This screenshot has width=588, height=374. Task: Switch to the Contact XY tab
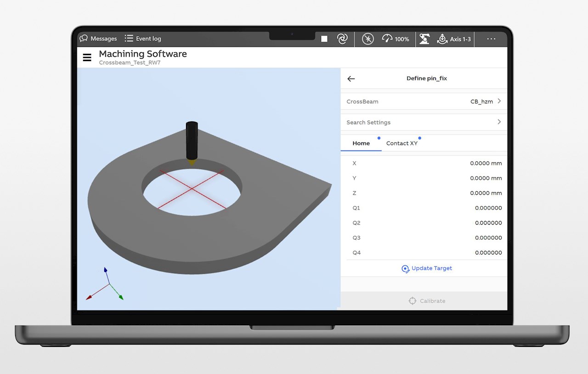pyautogui.click(x=402, y=143)
